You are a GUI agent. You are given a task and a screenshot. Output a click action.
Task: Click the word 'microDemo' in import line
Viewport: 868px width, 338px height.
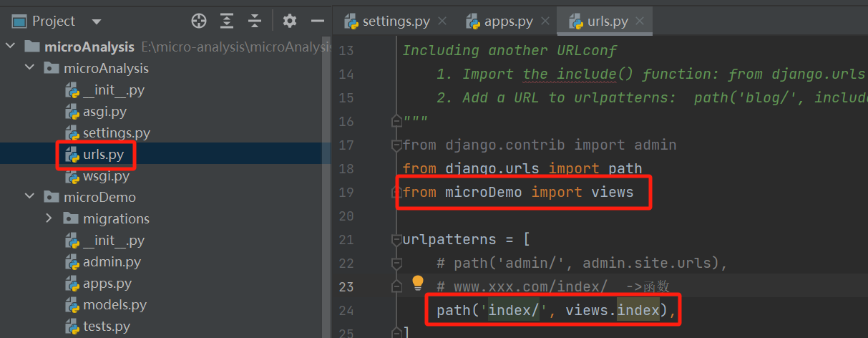coord(484,193)
